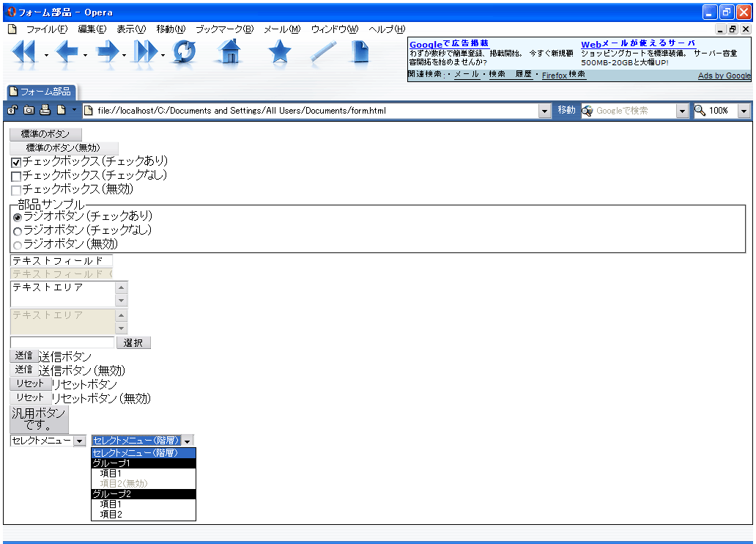The height and width of the screenshot is (544, 756).
Task: Click down arrow of enabled textarea scrollbar
Action: 122,301
